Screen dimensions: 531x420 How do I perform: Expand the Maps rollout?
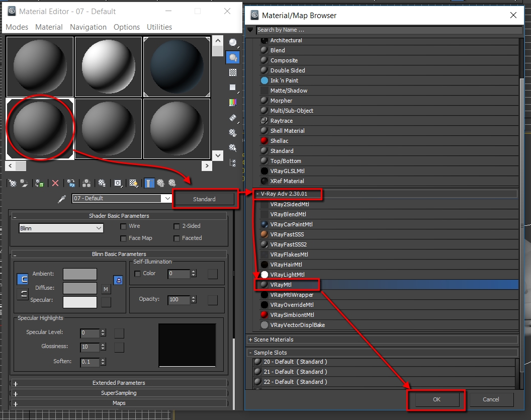(x=119, y=403)
